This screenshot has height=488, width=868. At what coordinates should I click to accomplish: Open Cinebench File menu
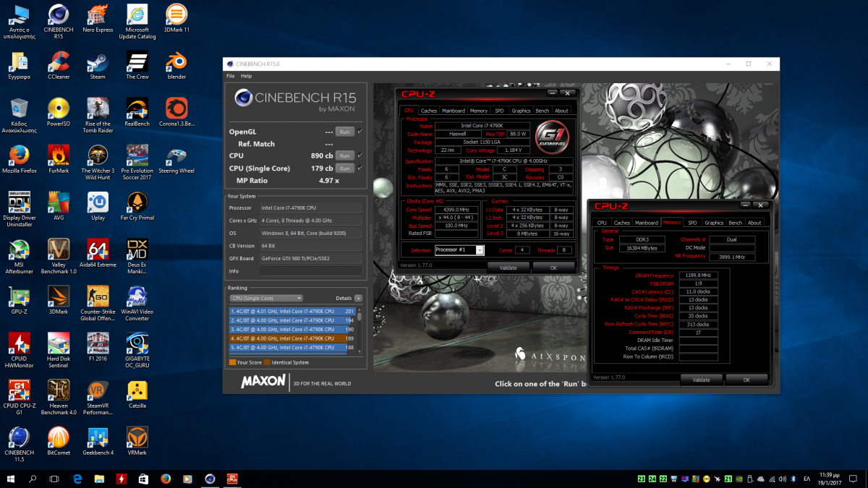click(231, 76)
